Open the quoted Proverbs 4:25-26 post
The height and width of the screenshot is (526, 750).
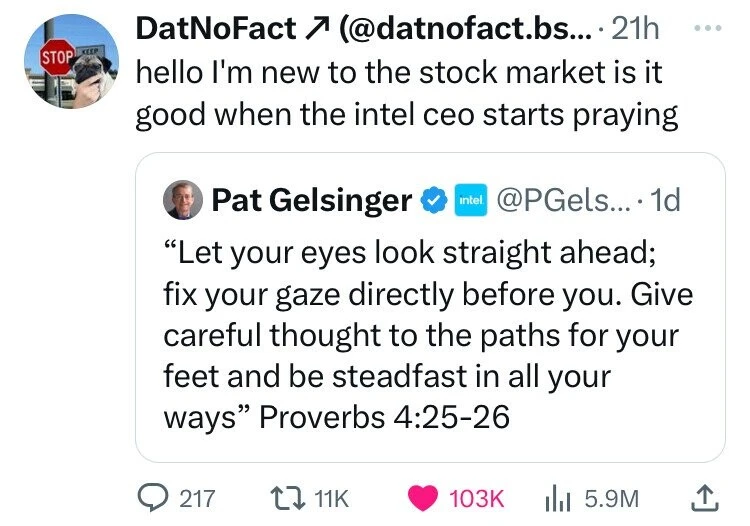(428, 330)
